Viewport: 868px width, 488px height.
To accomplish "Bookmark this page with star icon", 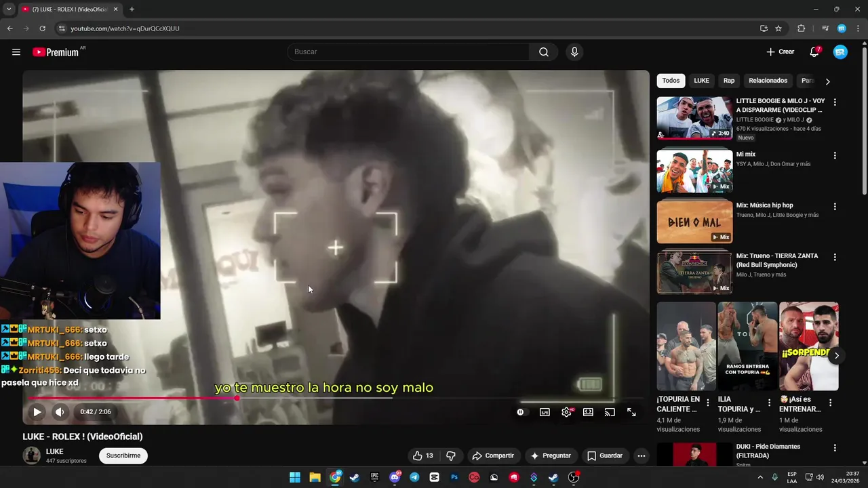I will click(x=778, y=28).
